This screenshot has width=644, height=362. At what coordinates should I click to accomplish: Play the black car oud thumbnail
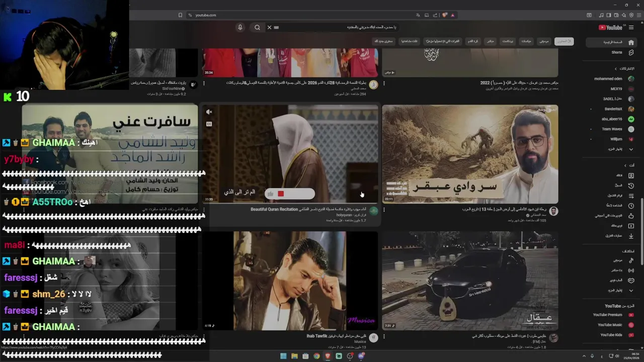click(470, 281)
